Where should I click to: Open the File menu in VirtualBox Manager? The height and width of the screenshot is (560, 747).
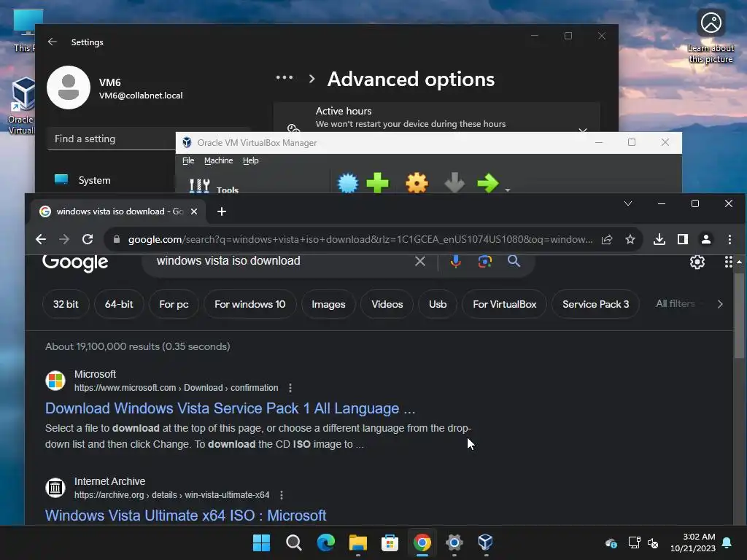188,160
